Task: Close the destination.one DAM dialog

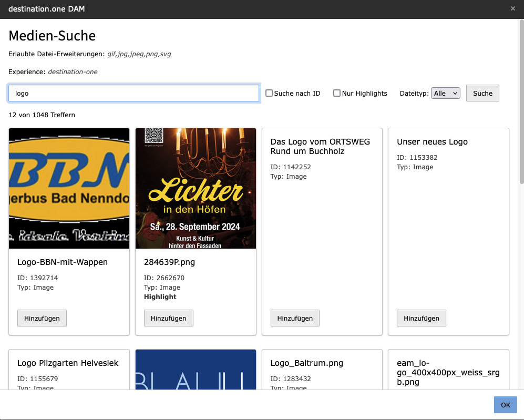Action: coord(512,9)
